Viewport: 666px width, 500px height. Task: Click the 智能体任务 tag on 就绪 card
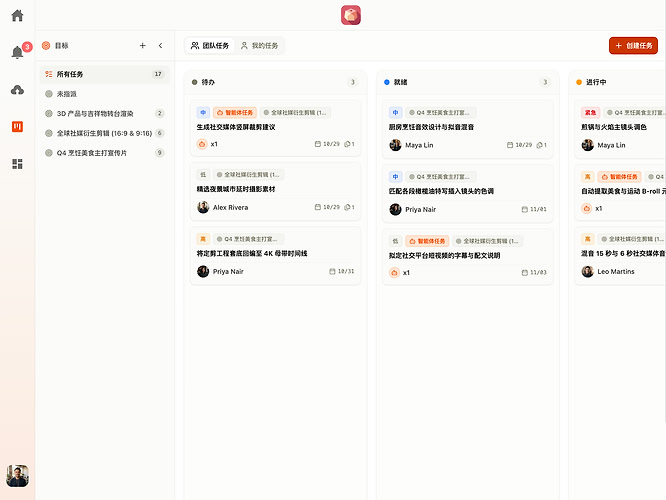pos(427,241)
